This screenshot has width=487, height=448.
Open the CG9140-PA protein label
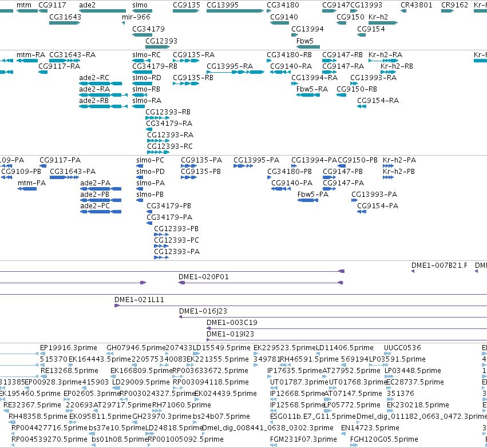point(292,183)
